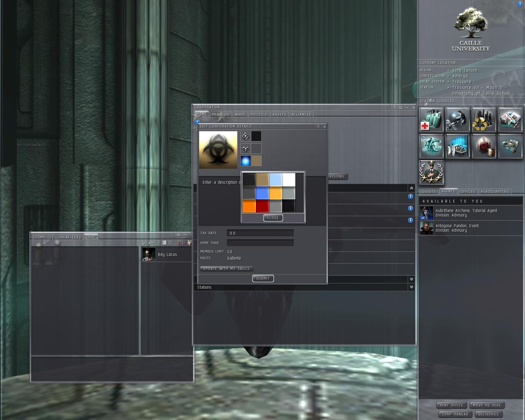Open the Assets tab
The width and height of the screenshot is (525, 420).
coord(279,114)
